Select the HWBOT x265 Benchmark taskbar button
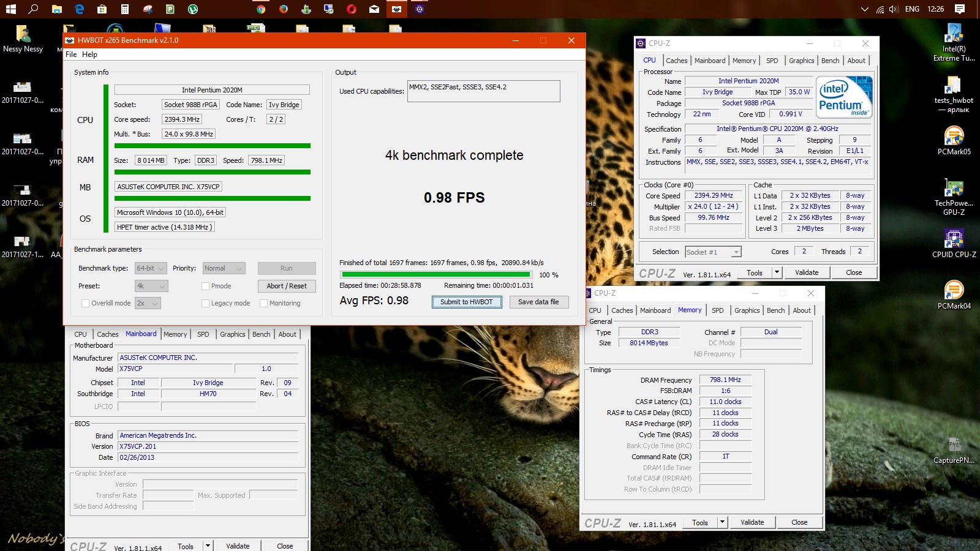The image size is (980, 551). click(x=397, y=9)
